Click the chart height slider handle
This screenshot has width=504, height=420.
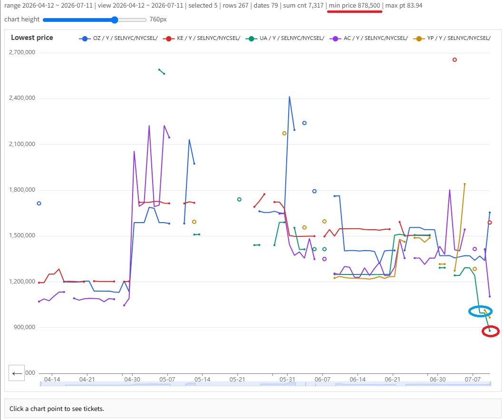click(x=115, y=20)
